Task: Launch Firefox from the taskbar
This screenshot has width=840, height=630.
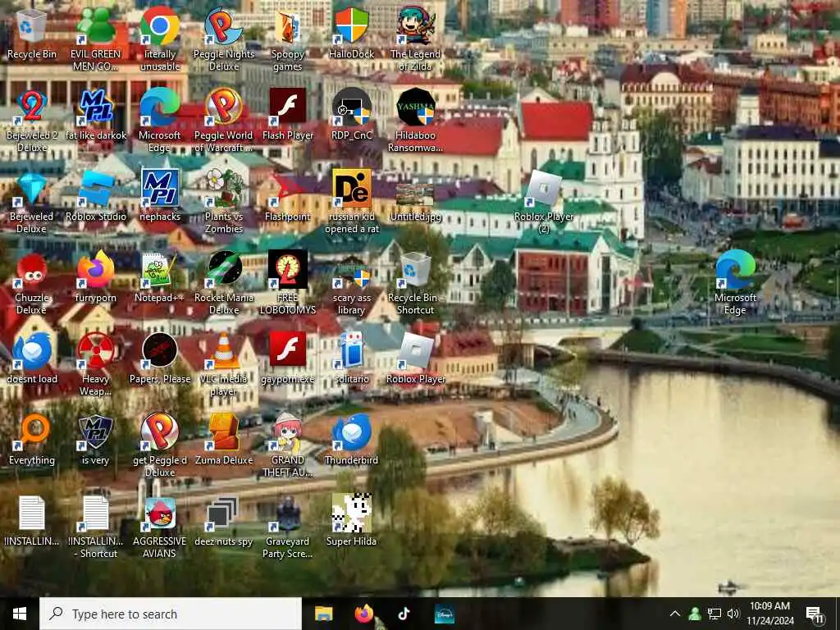Action: click(x=363, y=614)
